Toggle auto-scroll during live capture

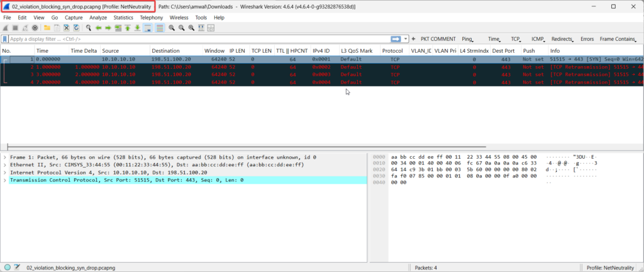(x=148, y=28)
